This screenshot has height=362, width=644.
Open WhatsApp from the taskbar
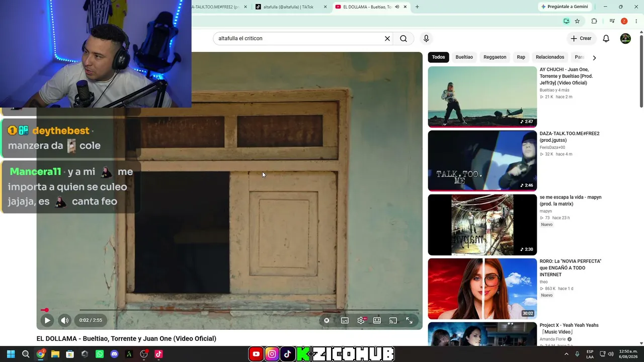(x=100, y=354)
